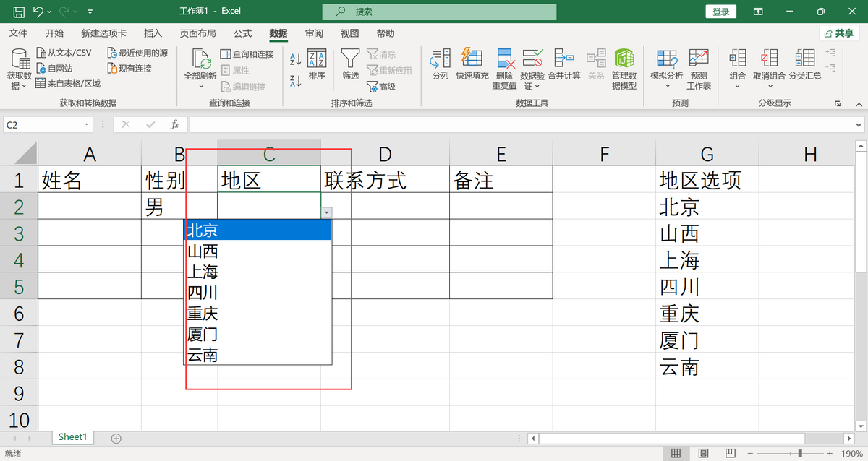Select the row 7 header
Image resolution: width=868 pixels, height=461 pixels.
(x=18, y=340)
